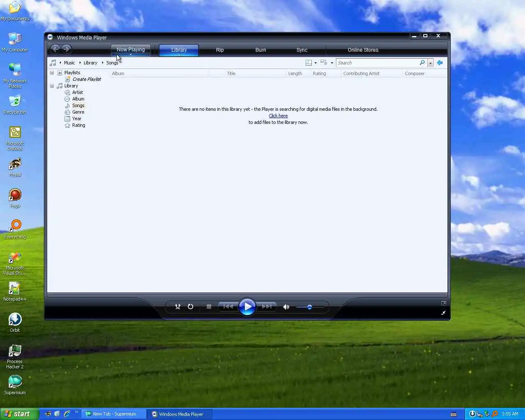Viewport: 525px width, 420px height.
Task: Switch to the Rip tab
Action: click(220, 50)
